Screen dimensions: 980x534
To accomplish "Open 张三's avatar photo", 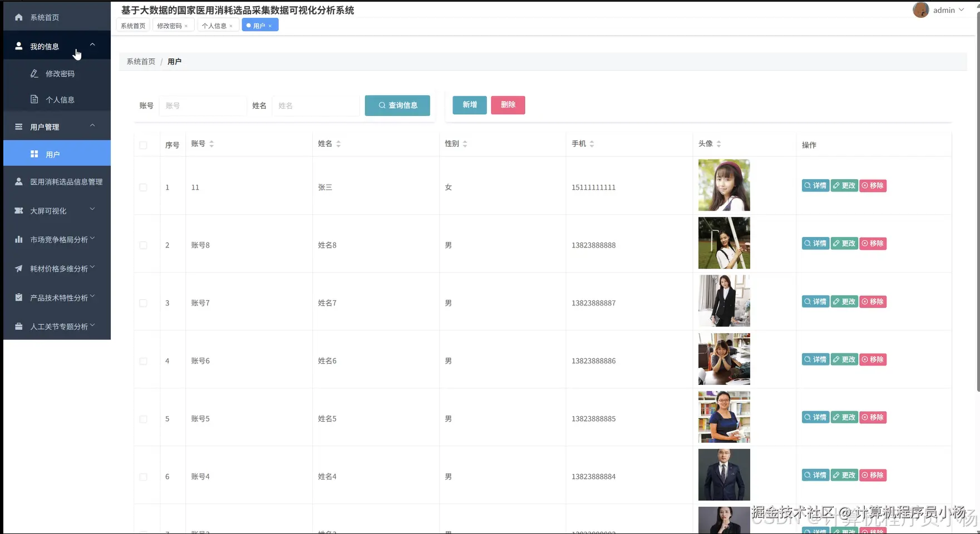I will [x=724, y=185].
